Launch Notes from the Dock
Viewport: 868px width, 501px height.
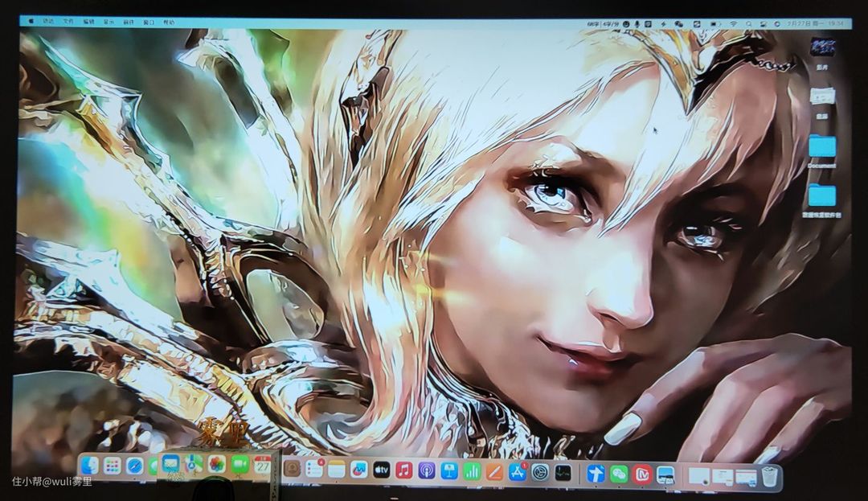click(337, 470)
